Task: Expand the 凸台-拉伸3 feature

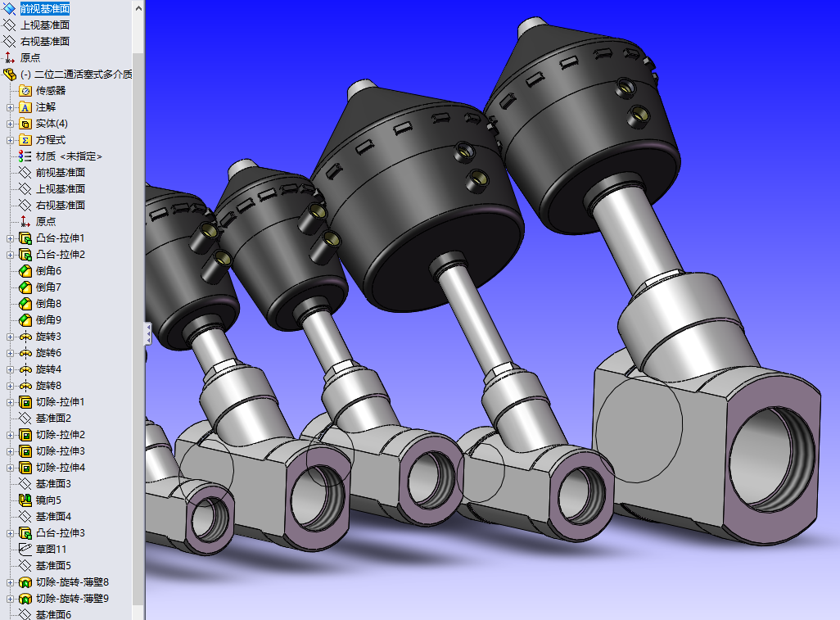Action: pos(10,533)
